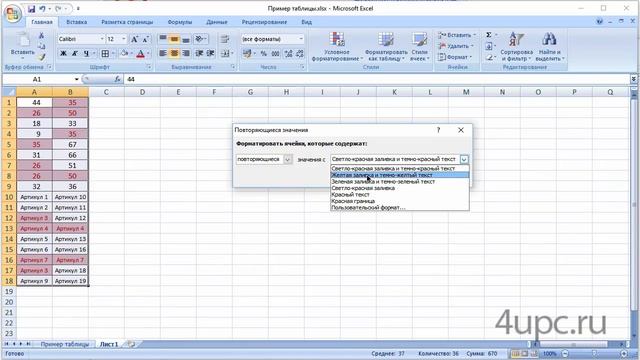Open the font size 12 dropdown

pyautogui.click(x=124, y=39)
